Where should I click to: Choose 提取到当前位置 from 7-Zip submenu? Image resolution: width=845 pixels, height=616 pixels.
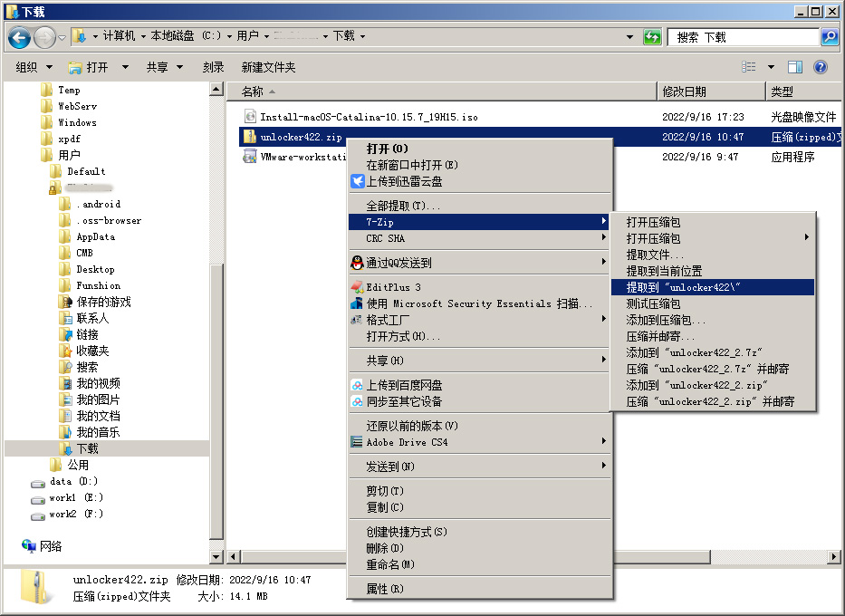coord(713,271)
